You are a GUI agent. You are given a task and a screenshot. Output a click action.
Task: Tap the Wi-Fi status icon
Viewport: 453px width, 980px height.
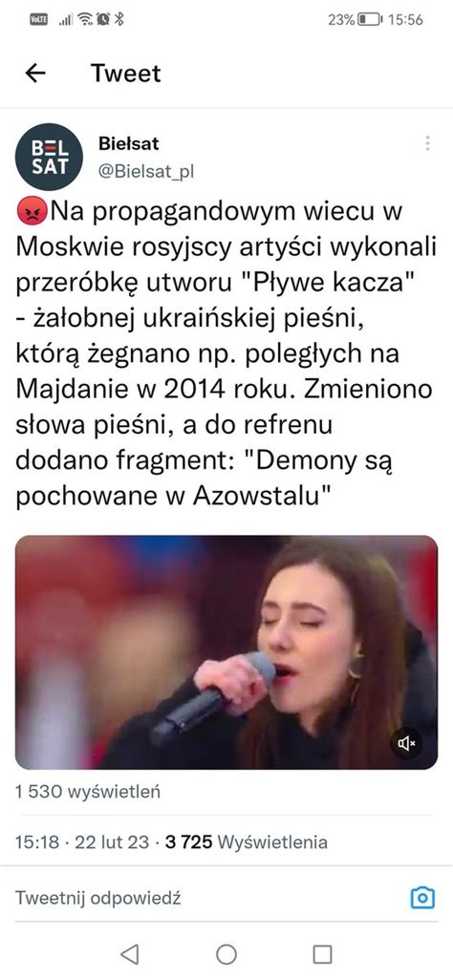click(84, 19)
